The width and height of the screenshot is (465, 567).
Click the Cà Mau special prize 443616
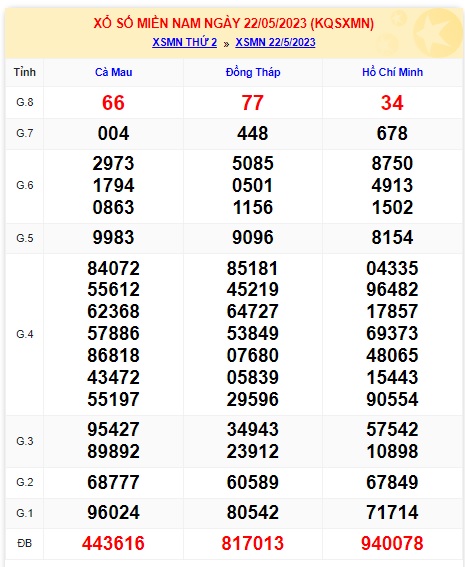click(x=113, y=543)
